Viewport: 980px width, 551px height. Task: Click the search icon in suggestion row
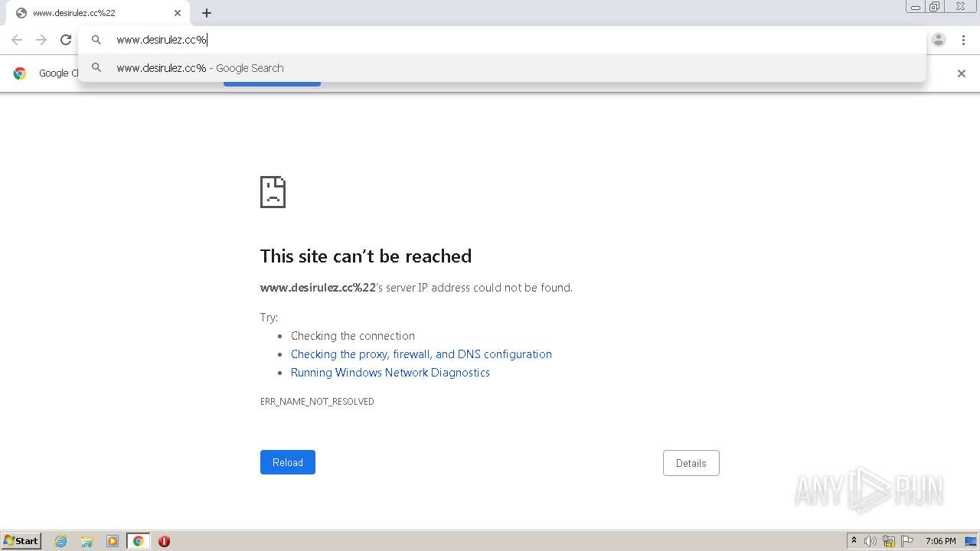point(96,67)
